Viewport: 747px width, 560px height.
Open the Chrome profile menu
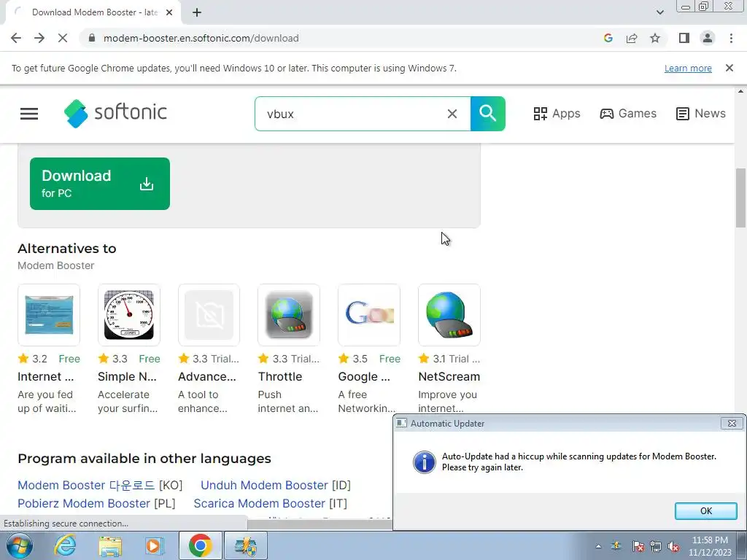708,38
